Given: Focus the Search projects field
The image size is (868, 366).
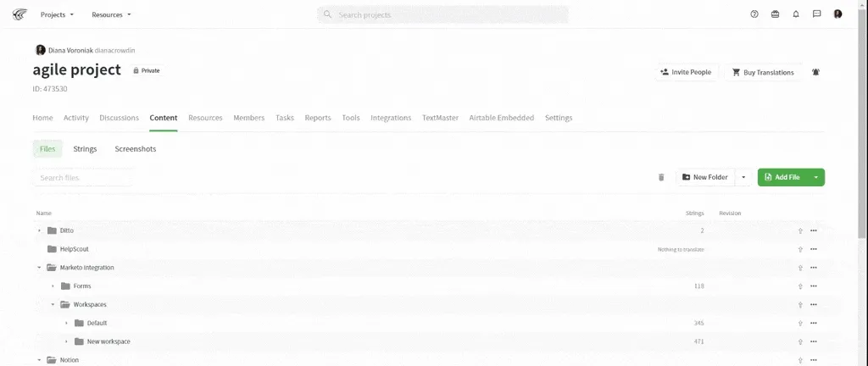Looking at the screenshot, I should pos(442,15).
